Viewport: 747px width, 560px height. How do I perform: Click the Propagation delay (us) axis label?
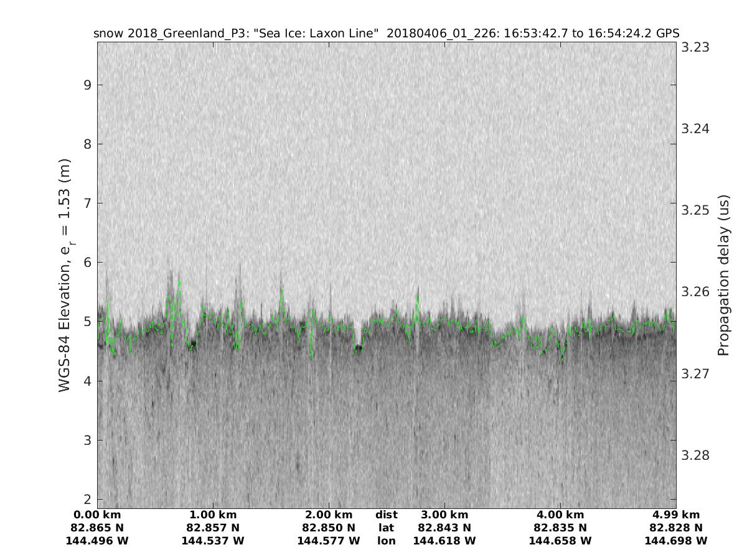click(723, 276)
